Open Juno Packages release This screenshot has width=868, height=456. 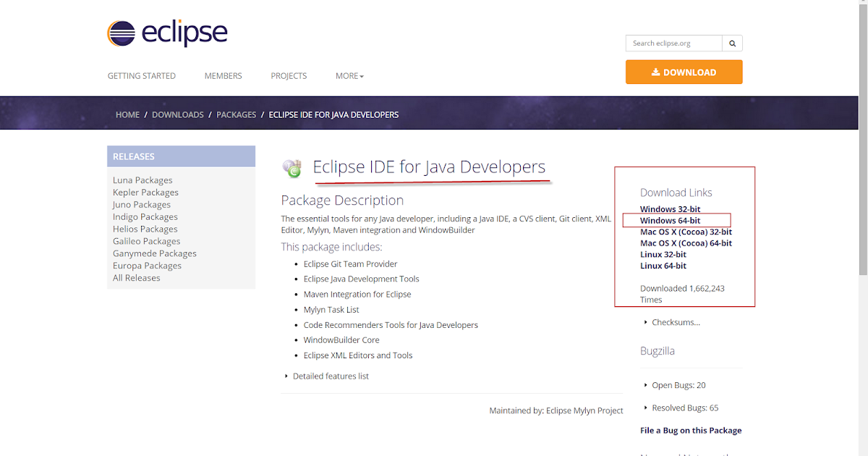point(142,205)
